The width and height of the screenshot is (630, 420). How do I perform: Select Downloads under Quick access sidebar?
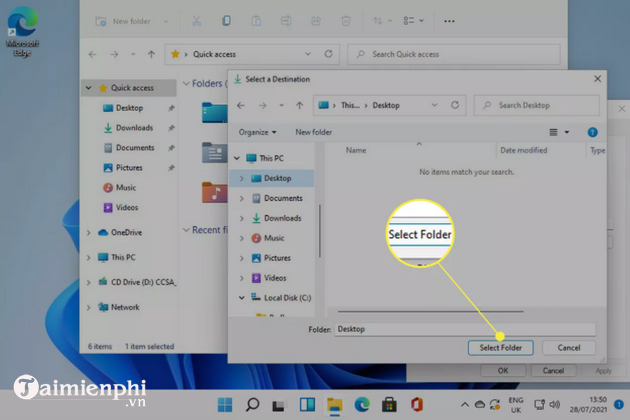tap(134, 128)
